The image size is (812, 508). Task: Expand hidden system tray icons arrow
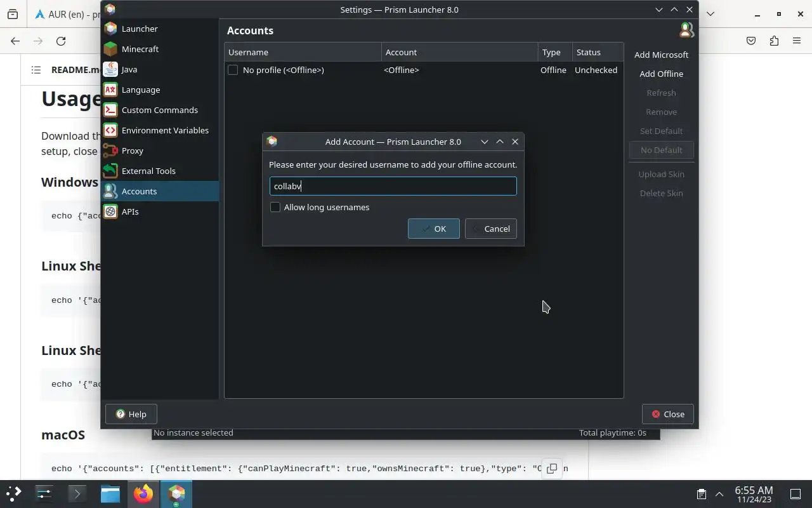pos(719,494)
